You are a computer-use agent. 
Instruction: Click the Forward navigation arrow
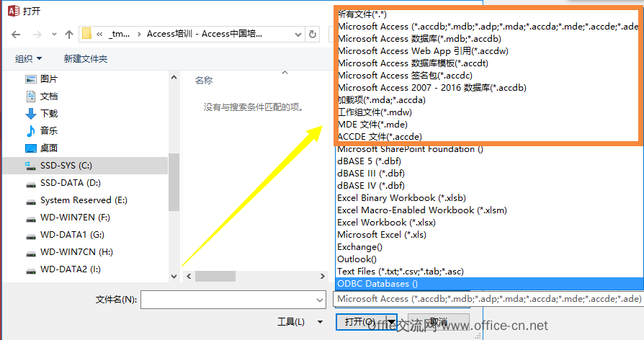click(37, 35)
